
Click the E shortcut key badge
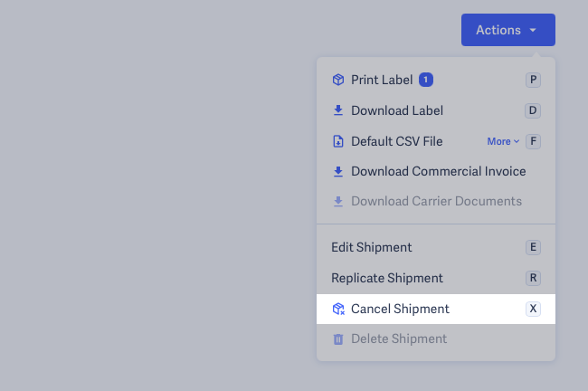pyautogui.click(x=533, y=247)
